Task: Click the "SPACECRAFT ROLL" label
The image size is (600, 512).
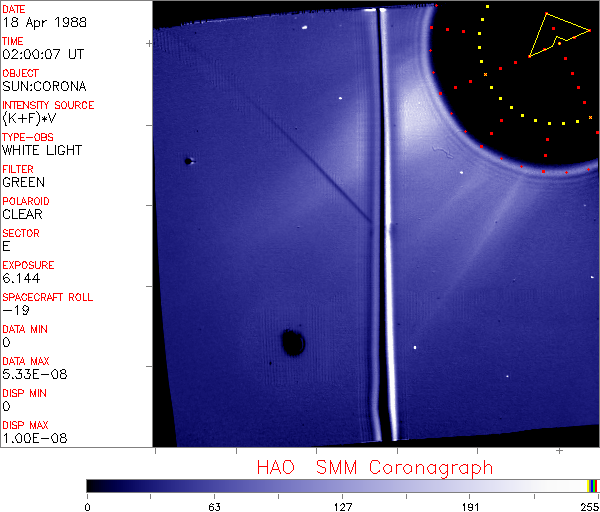Action: click(48, 297)
